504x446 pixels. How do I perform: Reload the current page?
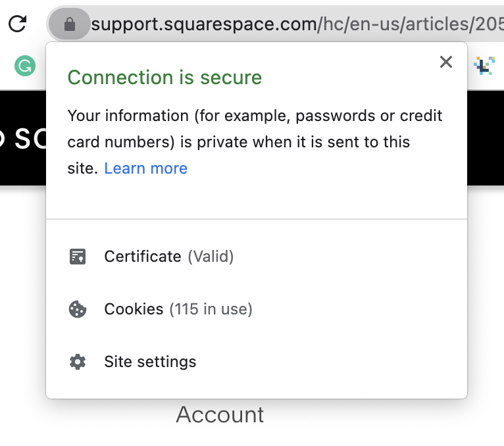17,24
